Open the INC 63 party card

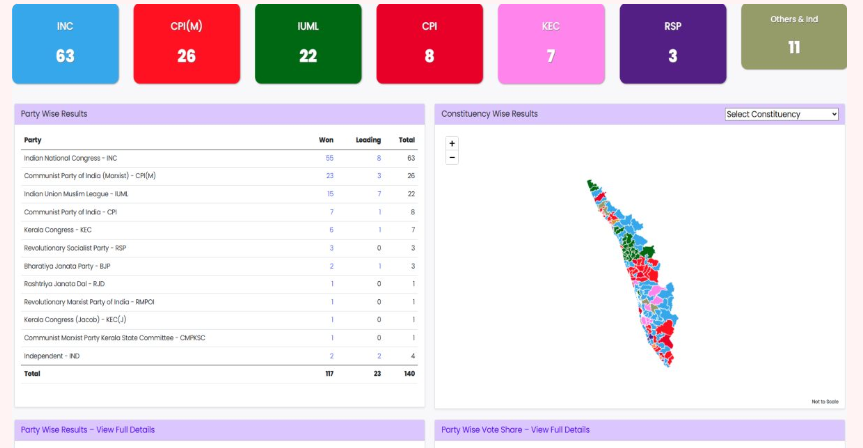point(65,44)
